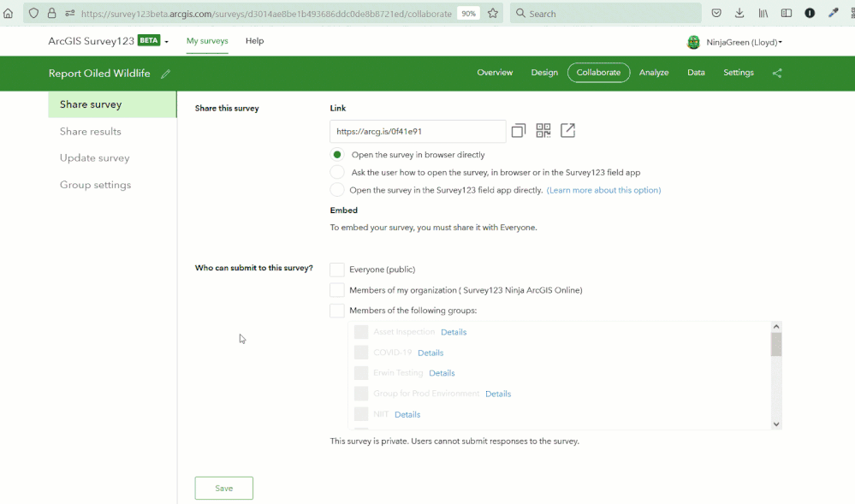Image resolution: width=855 pixels, height=504 pixels.
Task: Select 'Ask the user how to open' option
Action: [x=337, y=172]
